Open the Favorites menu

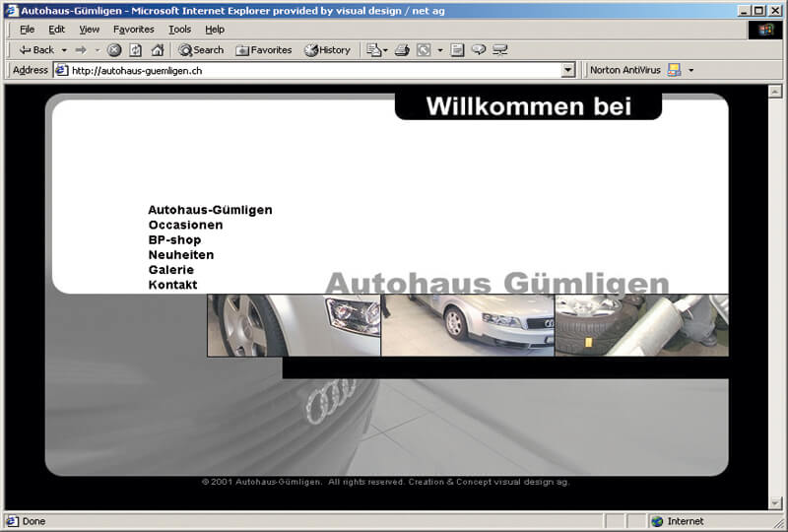pos(134,30)
